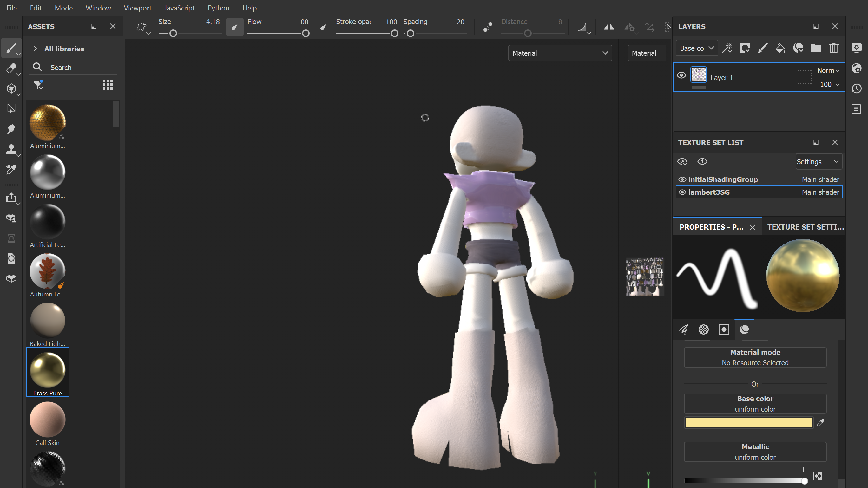Click the add fill layer bucket icon
868x488 pixels.
[780, 48]
